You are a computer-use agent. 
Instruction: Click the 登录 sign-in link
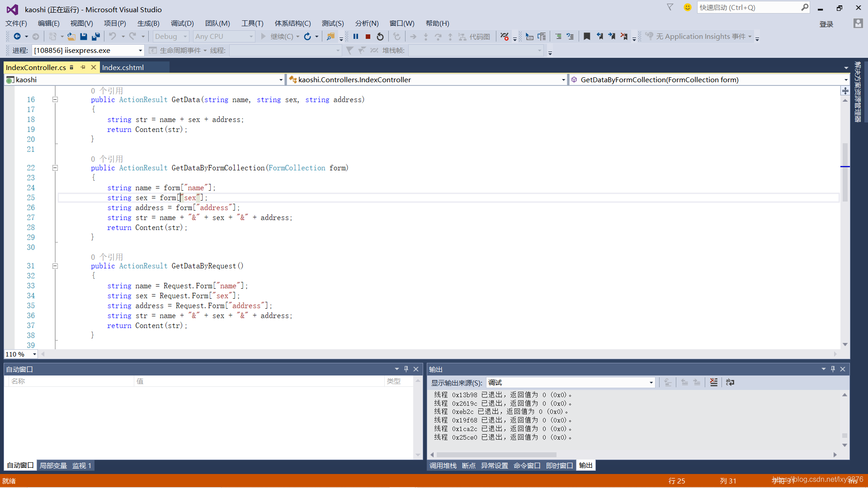coord(826,24)
